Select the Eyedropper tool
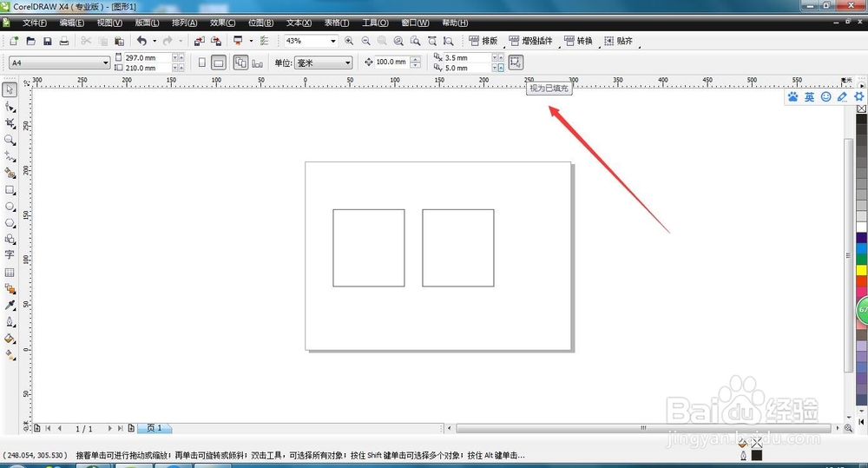868x468 pixels. click(10, 305)
